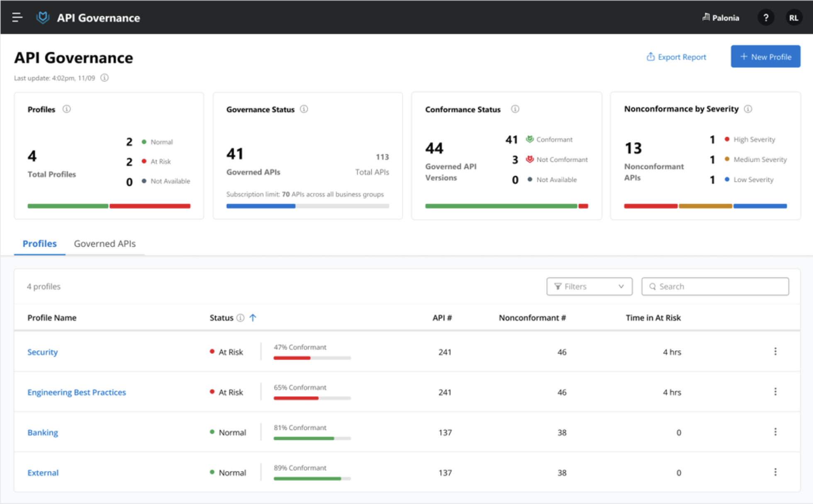Open the Banking profile link
The width and height of the screenshot is (813, 504).
42,432
